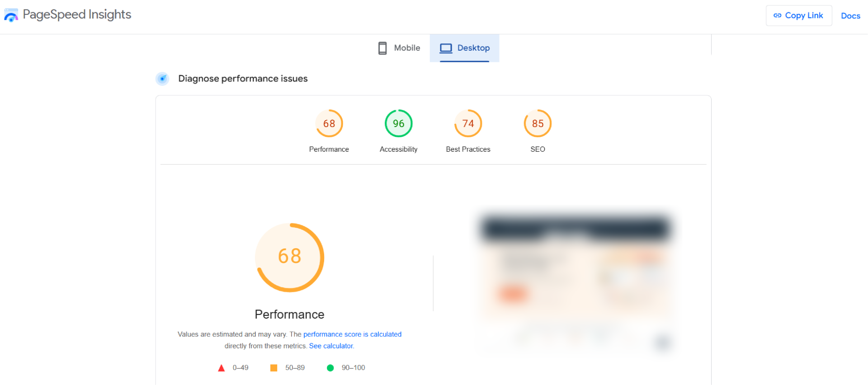This screenshot has width=868, height=385.
Task: Open 'performance score is calculated' link
Action: tap(352, 334)
